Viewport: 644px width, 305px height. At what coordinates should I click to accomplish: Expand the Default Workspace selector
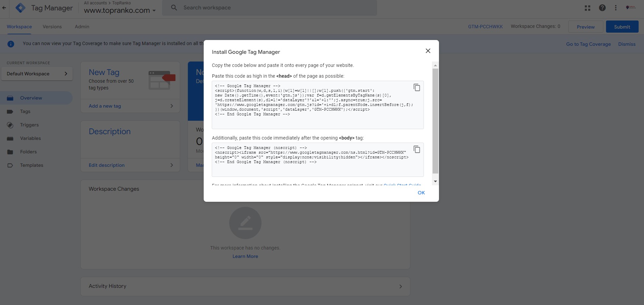(37, 74)
